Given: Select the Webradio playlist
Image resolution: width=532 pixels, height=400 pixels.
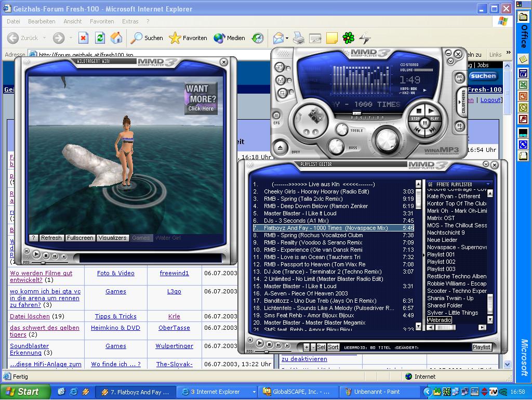Looking at the screenshot, I should pos(439,320).
